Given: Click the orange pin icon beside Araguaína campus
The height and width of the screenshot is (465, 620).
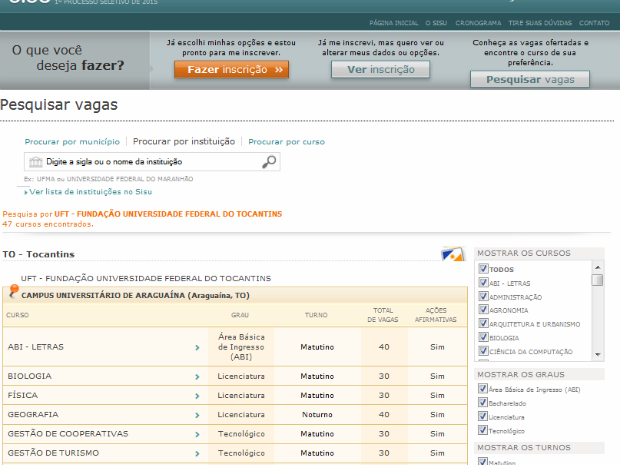Looking at the screenshot, I should pos(13,293).
